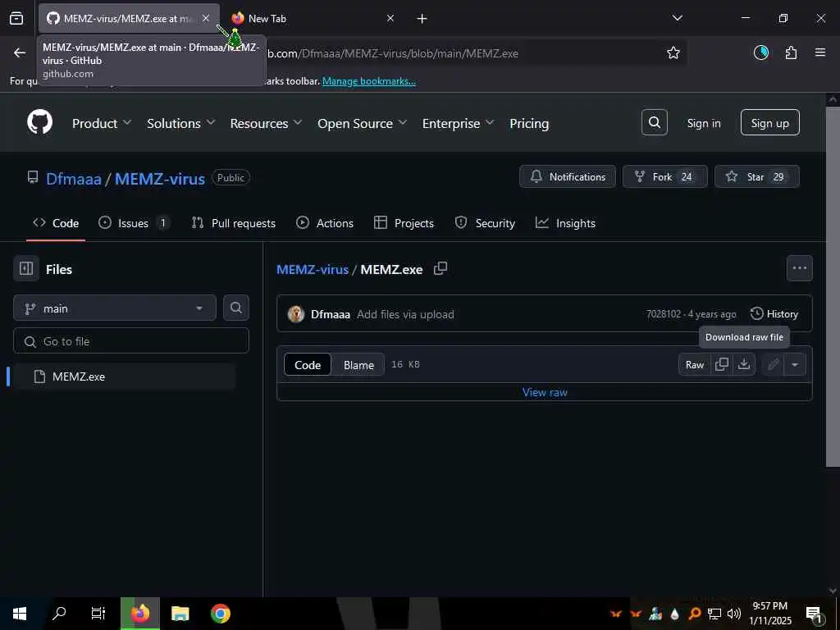
Task: Open Firefox extensions puzzle icon
Action: pyautogui.click(x=791, y=52)
